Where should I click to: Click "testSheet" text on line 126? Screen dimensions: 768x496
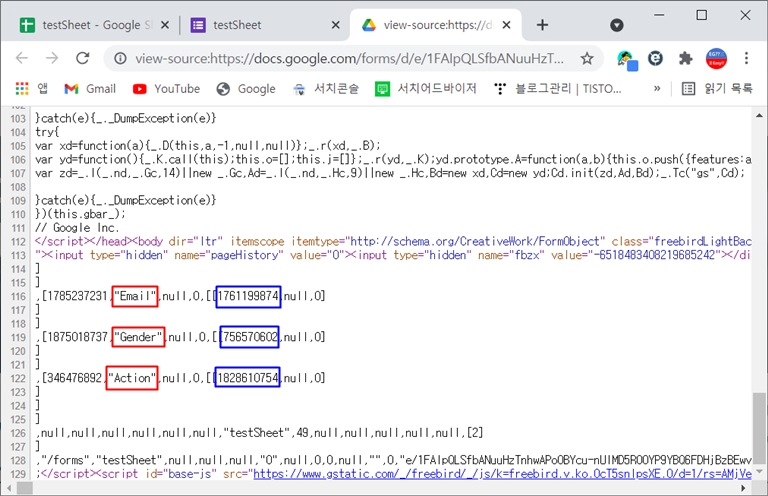click(x=257, y=433)
